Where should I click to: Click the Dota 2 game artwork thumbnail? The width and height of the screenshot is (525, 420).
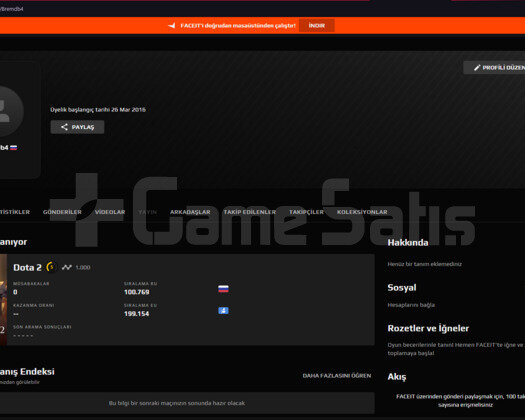click(3, 300)
